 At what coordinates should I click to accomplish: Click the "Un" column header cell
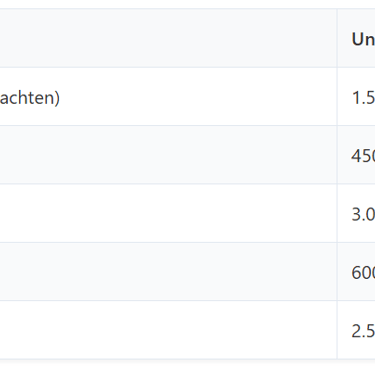356,38
